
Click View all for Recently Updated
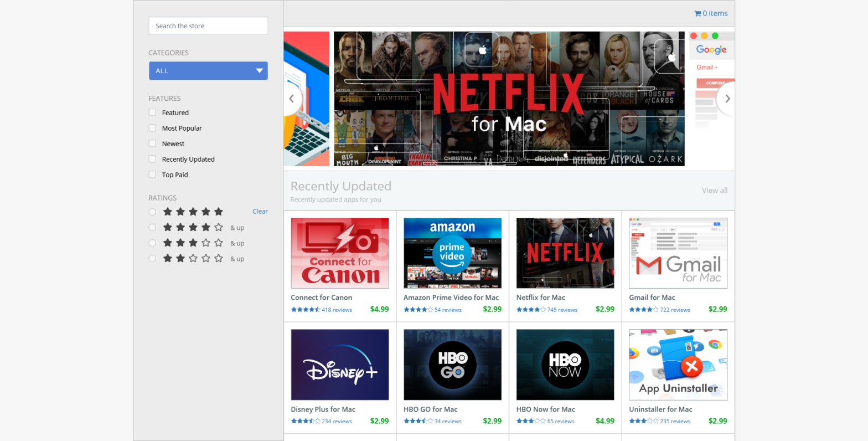point(715,190)
